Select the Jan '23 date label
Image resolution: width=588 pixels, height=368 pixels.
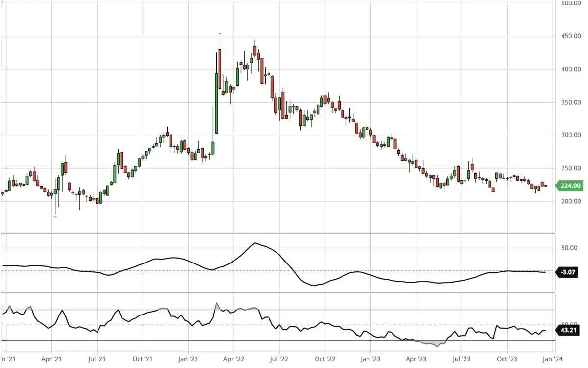tap(368, 359)
